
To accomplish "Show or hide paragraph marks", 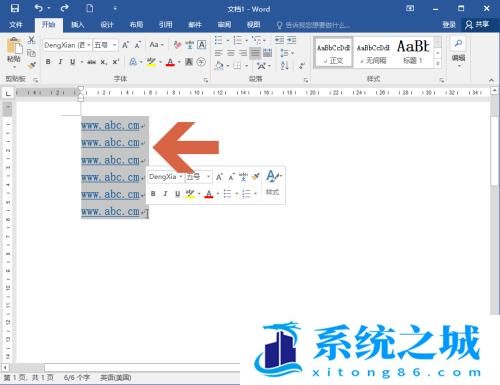I will point(302,65).
